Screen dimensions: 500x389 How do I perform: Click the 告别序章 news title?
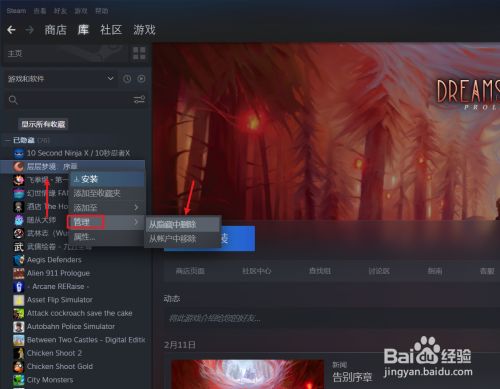click(x=352, y=378)
